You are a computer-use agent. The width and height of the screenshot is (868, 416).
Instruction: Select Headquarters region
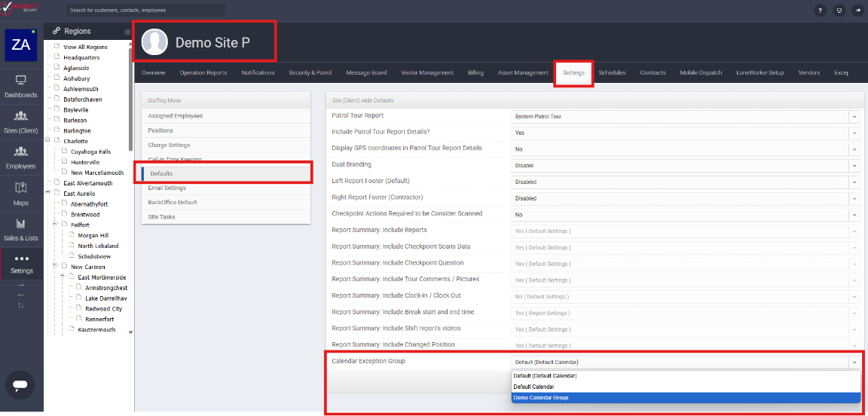click(81, 57)
